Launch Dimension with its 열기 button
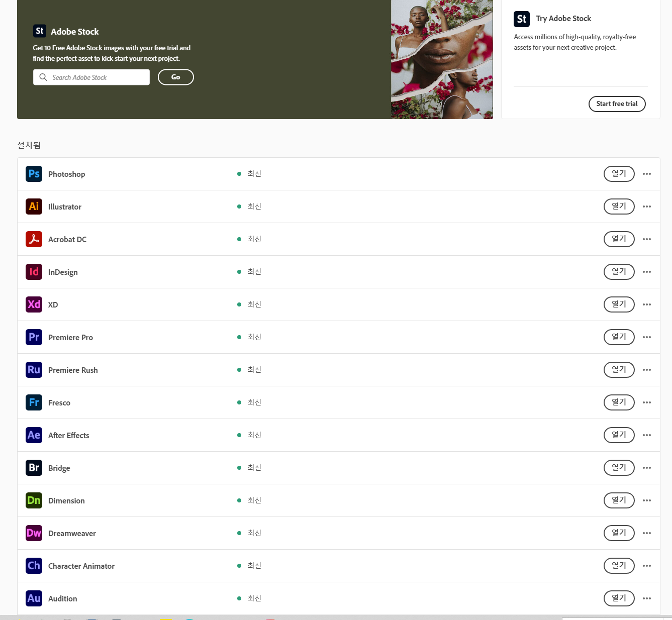 pos(619,500)
